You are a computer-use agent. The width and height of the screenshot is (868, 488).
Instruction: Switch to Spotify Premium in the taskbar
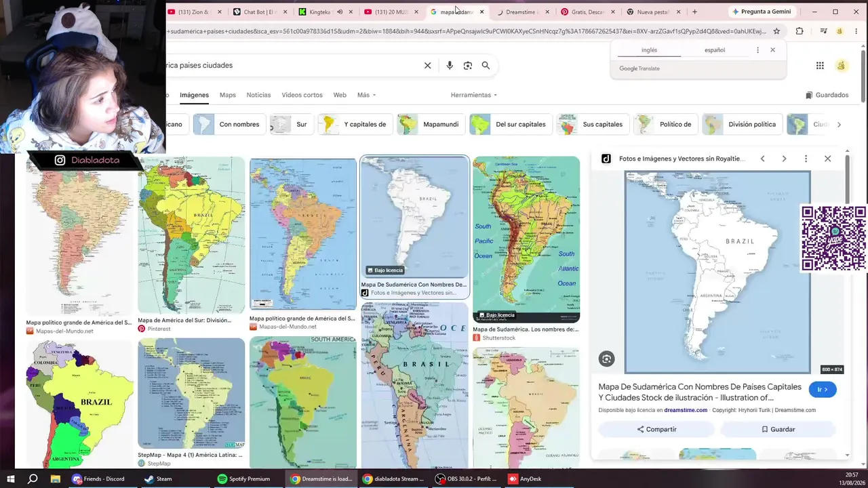click(x=244, y=479)
